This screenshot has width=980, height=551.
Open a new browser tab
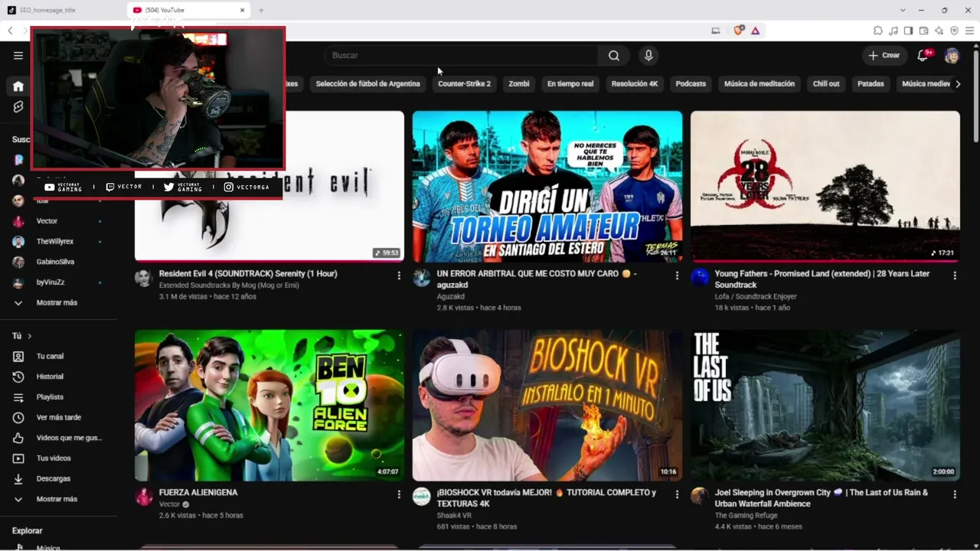(x=261, y=10)
